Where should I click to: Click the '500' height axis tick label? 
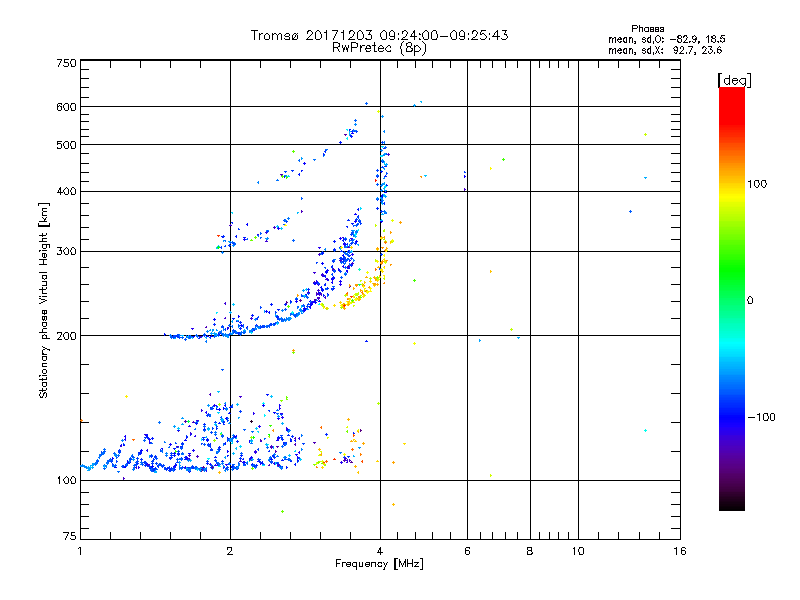pos(66,145)
